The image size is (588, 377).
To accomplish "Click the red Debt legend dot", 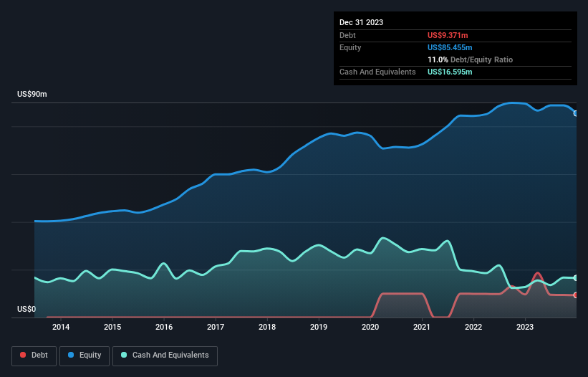I will click(x=23, y=355).
